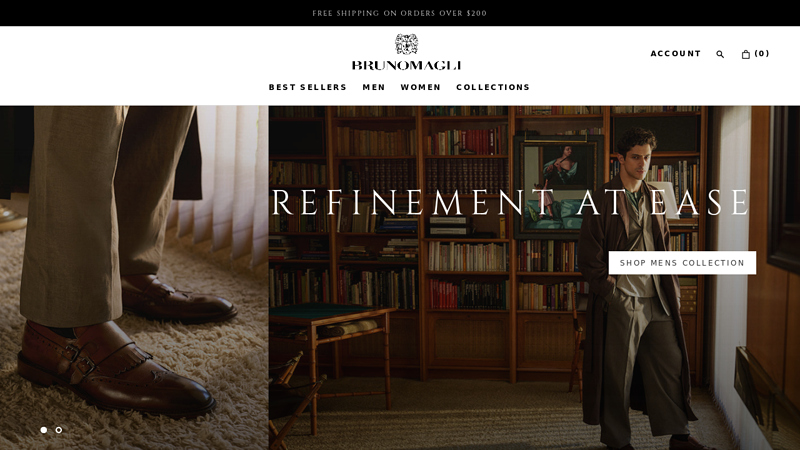
Task: Open the Best Sellers menu
Action: pos(308,87)
